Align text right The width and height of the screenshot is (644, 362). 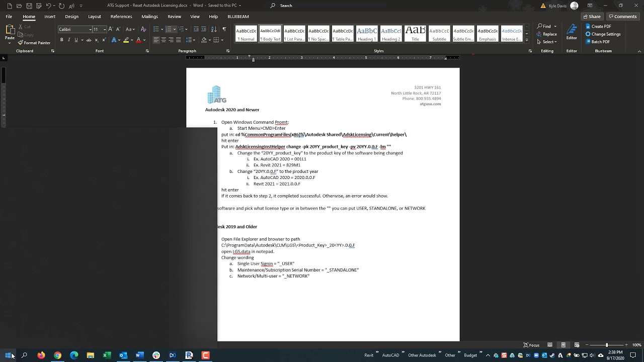pyautogui.click(x=171, y=40)
